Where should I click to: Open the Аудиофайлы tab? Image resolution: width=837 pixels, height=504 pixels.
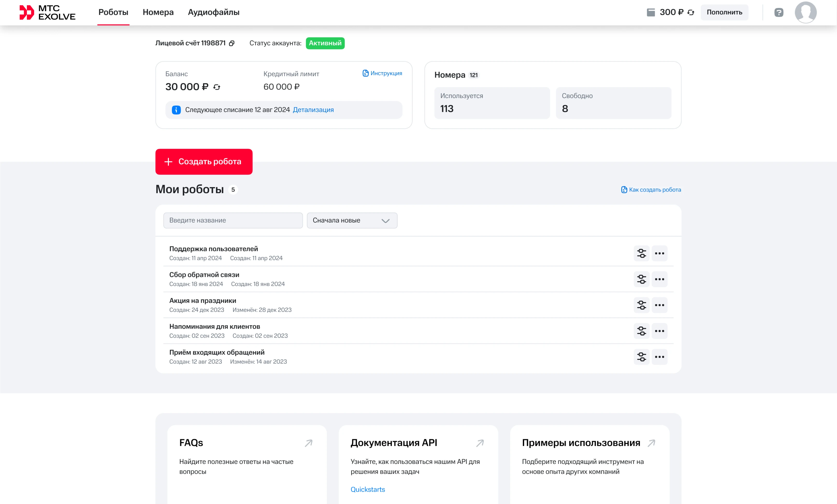213,12
